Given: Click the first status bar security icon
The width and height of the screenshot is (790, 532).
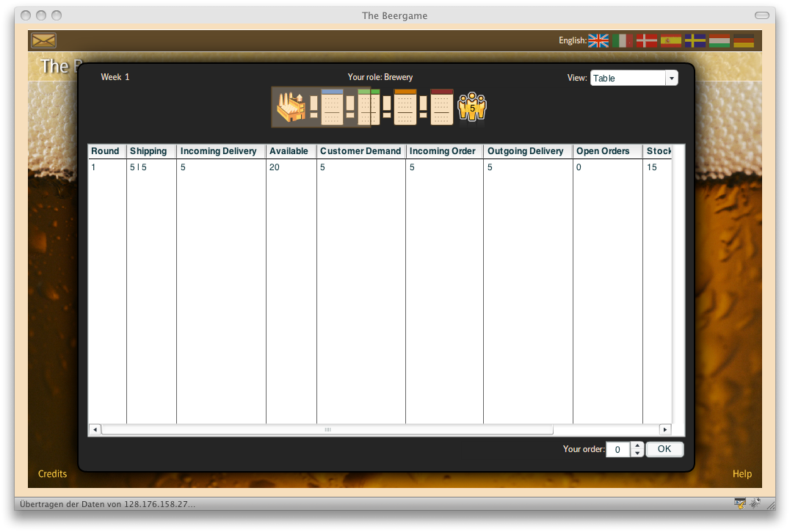Looking at the screenshot, I should click(x=739, y=503).
